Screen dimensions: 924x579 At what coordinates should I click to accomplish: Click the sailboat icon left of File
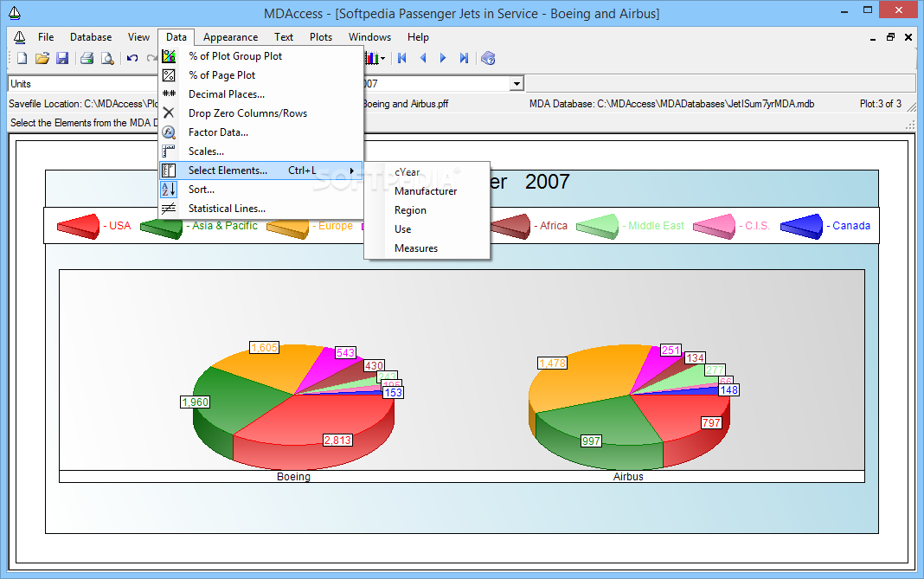pos(19,37)
